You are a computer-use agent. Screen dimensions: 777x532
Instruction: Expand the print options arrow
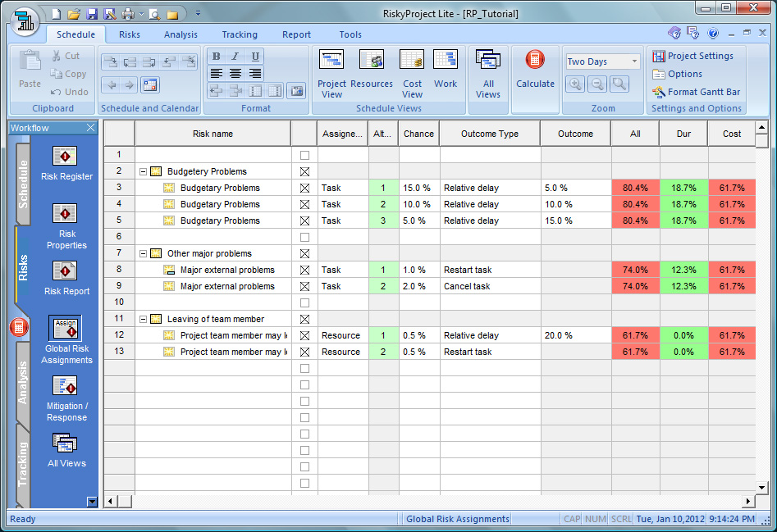click(x=141, y=14)
